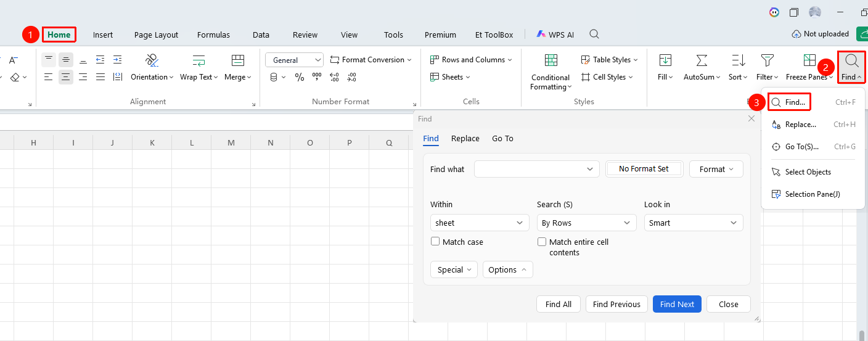Open the Et ToolBox tab
This screenshot has width=868, height=341.
tap(494, 35)
